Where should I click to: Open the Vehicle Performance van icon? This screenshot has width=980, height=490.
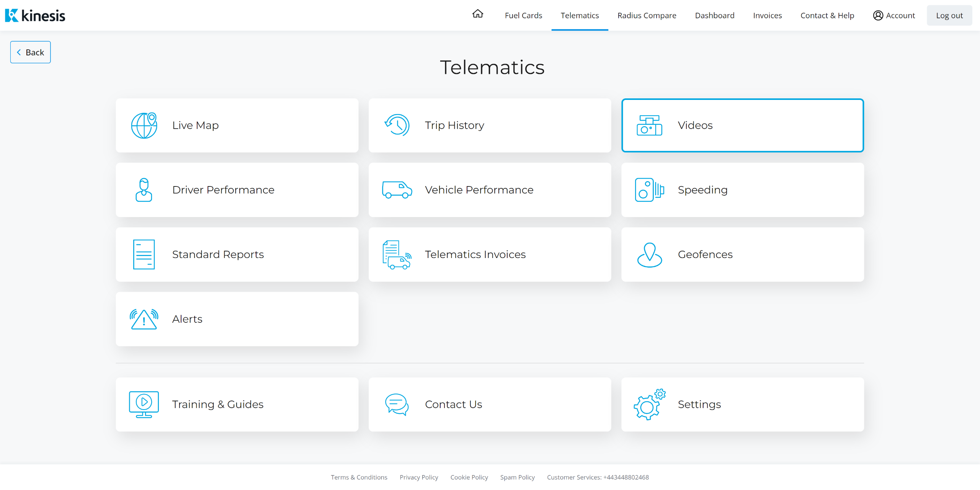click(x=397, y=190)
